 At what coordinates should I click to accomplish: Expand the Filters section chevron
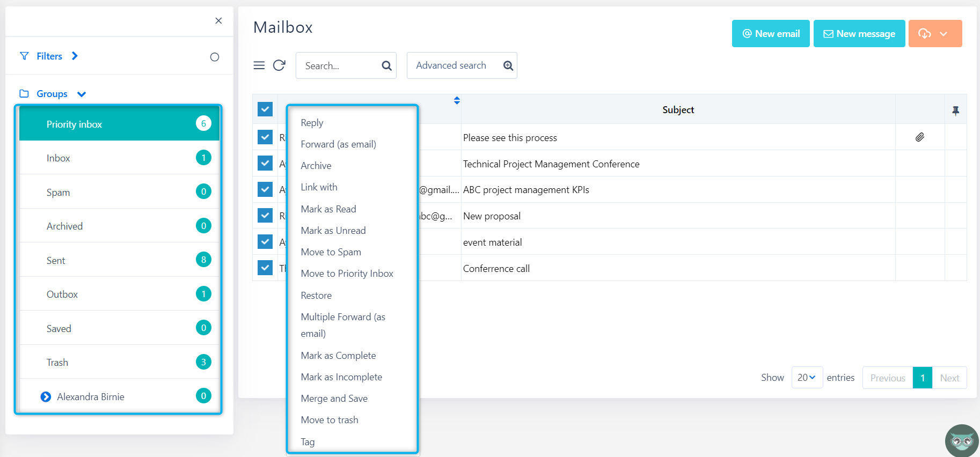(x=75, y=56)
